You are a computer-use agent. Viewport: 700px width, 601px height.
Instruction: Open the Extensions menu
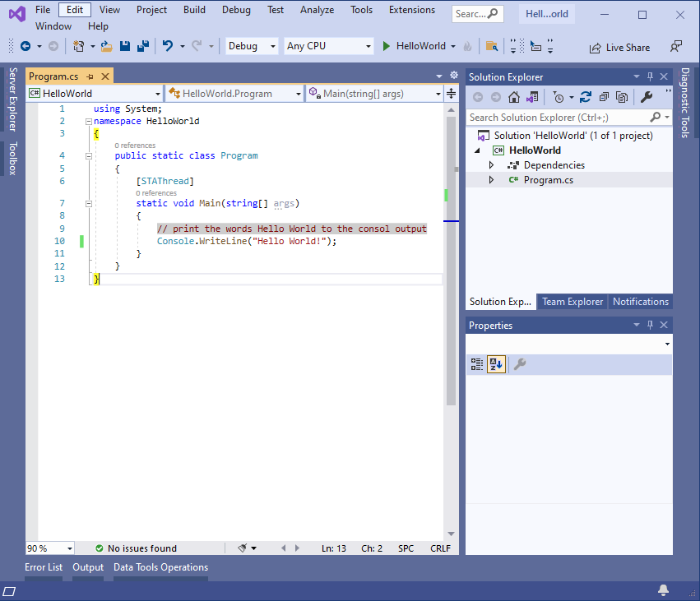411,10
